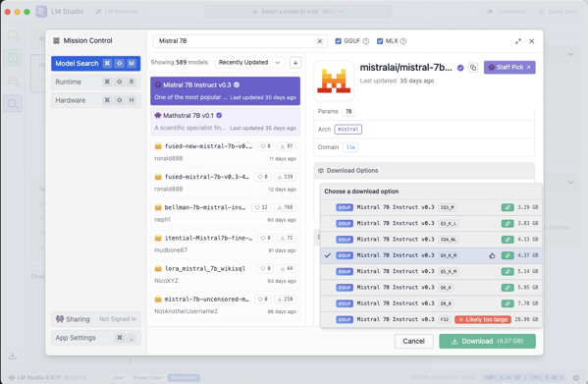Switch to User mode in status bar
Image resolution: width=588 pixels, height=384 pixels.
[x=119, y=377]
